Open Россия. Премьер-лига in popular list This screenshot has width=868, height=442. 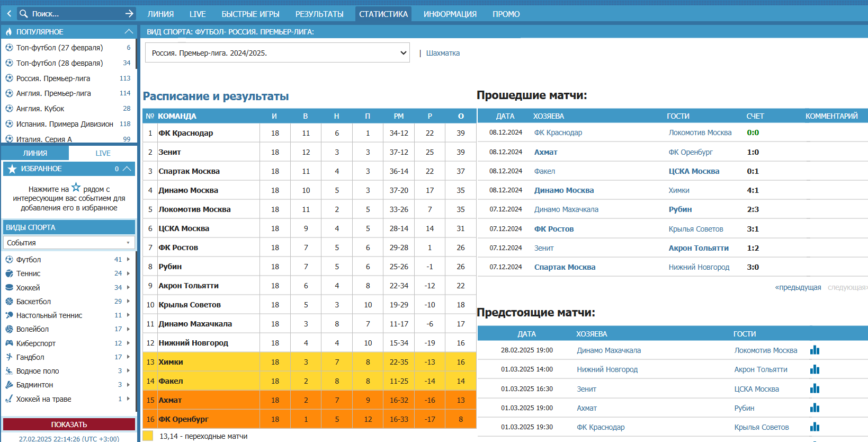(53, 78)
